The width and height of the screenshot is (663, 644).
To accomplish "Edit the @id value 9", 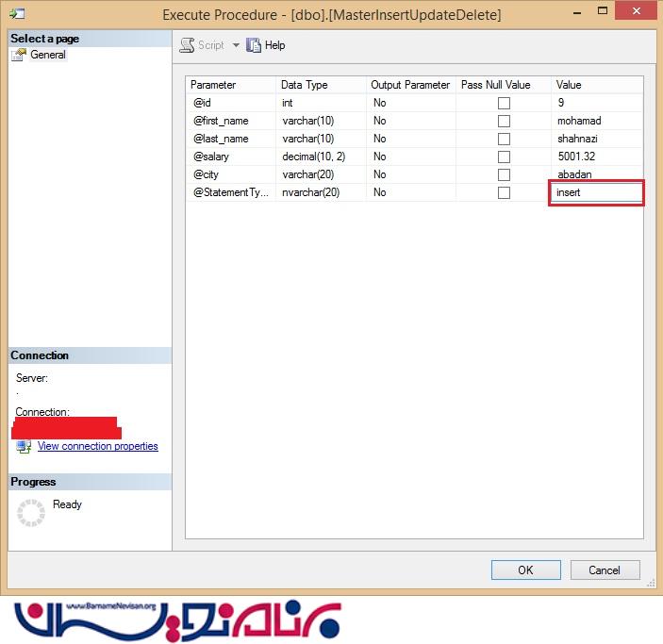I will coord(597,103).
